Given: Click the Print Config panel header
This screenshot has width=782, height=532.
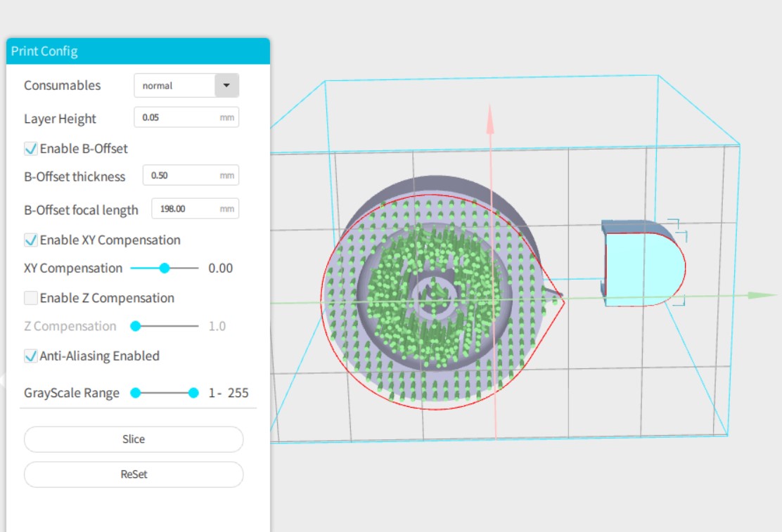Looking at the screenshot, I should pyautogui.click(x=138, y=51).
